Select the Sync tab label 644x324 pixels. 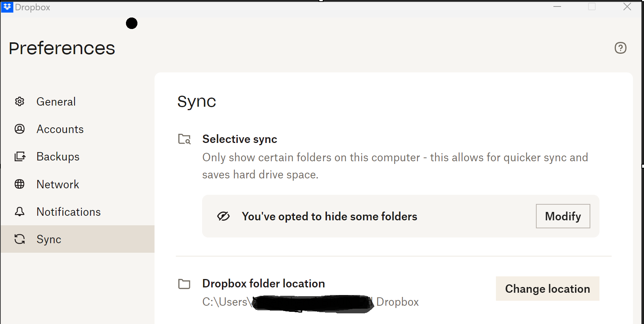click(49, 239)
